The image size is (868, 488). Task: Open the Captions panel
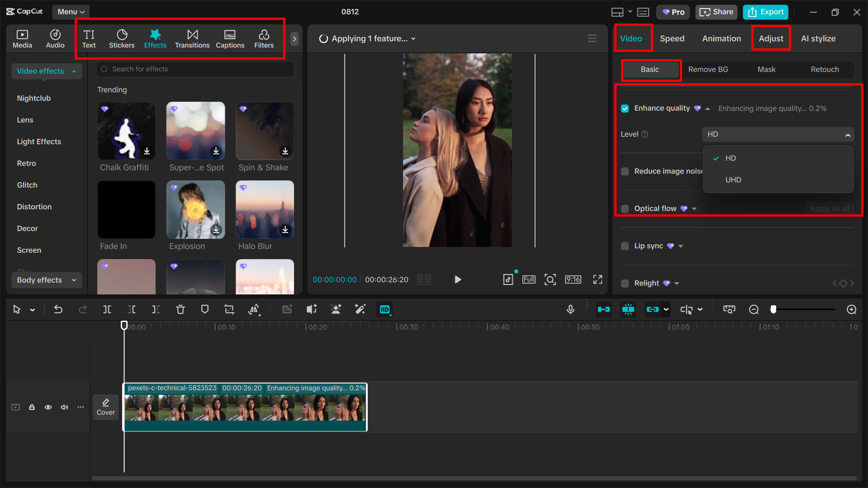click(230, 38)
